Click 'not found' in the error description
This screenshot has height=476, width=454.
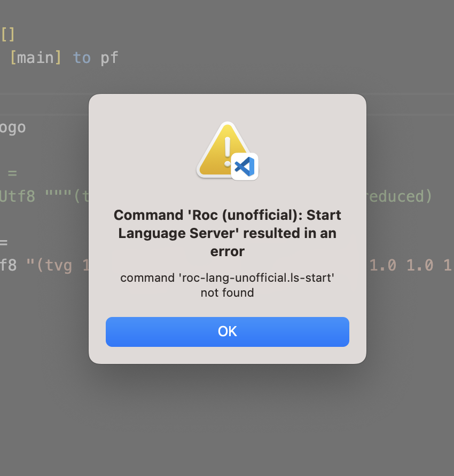[228, 292]
